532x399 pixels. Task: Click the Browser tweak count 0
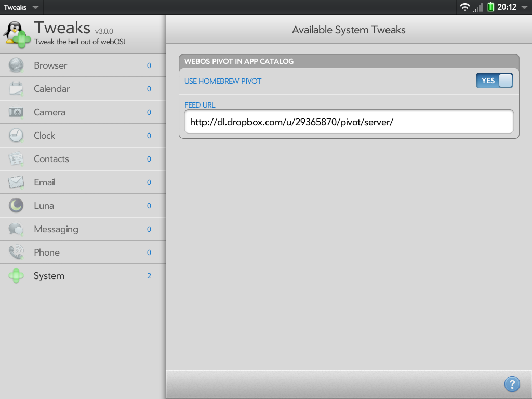point(149,65)
